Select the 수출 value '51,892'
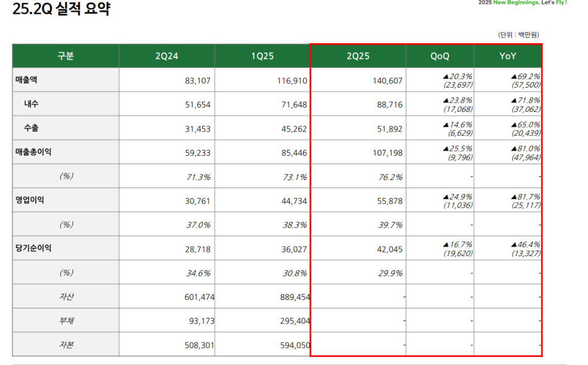 pyautogui.click(x=390, y=129)
